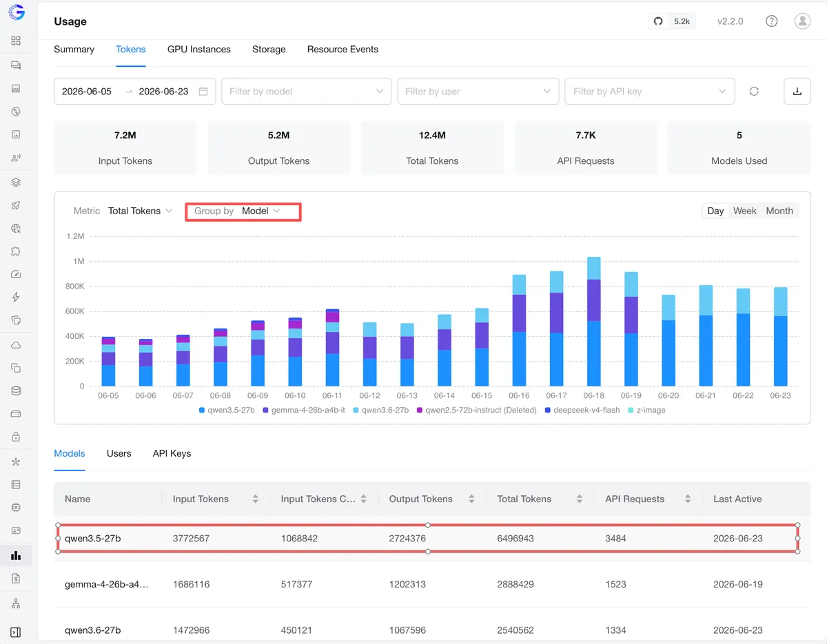Open the Metric Total Tokens dropdown
The image size is (827, 644).
(123, 211)
